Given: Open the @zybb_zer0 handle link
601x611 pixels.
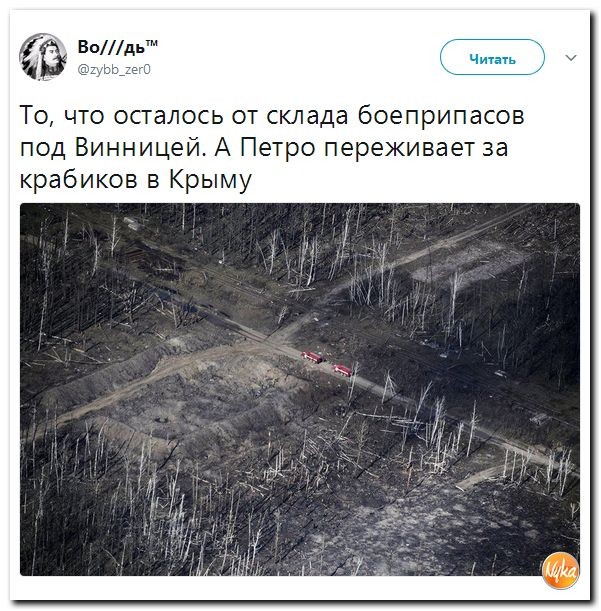Looking at the screenshot, I should click(114, 69).
